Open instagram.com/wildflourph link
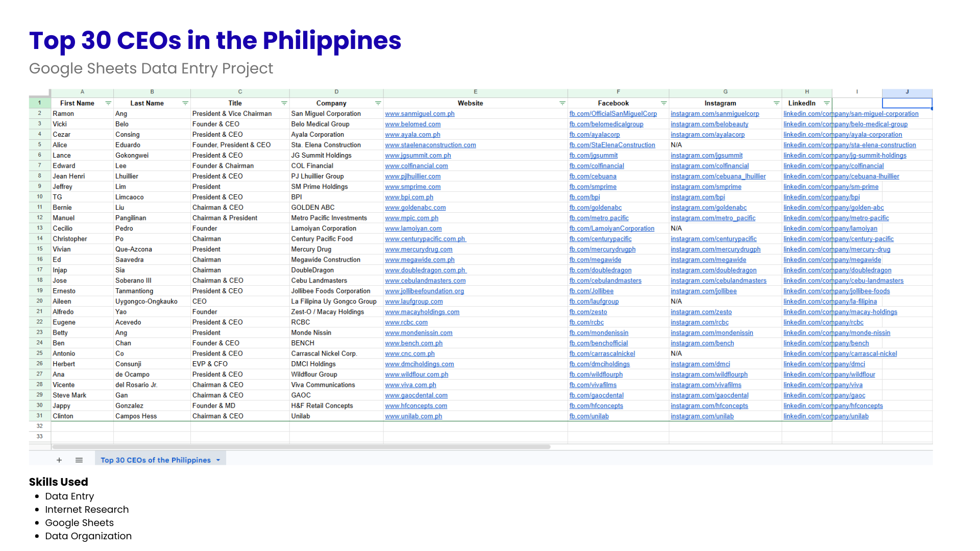Screen dimensions: 980x551 [709, 374]
